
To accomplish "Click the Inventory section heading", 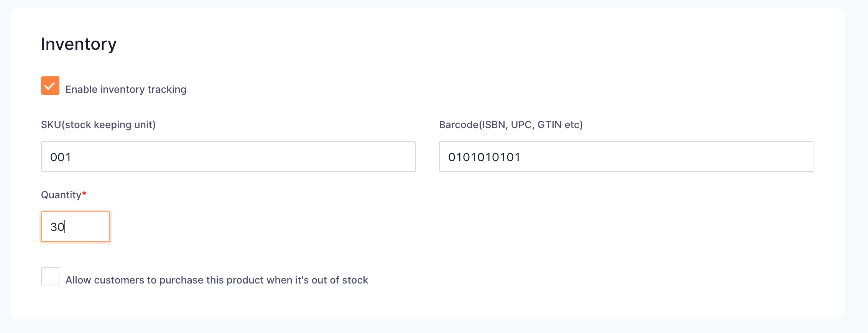I will coord(79,45).
